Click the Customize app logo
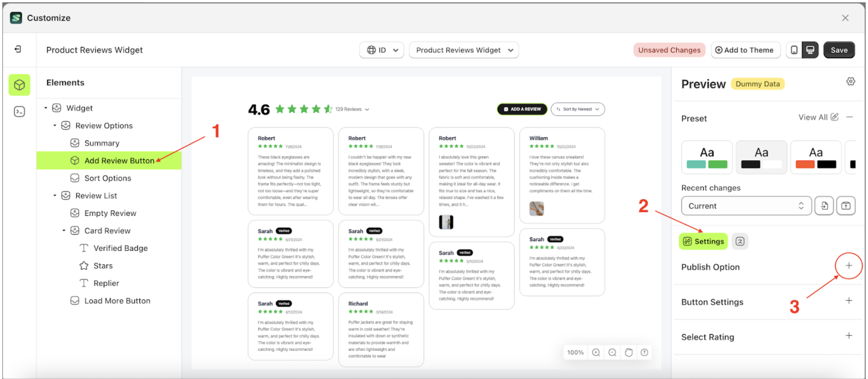Screen dimensions: 868x379 [x=16, y=18]
